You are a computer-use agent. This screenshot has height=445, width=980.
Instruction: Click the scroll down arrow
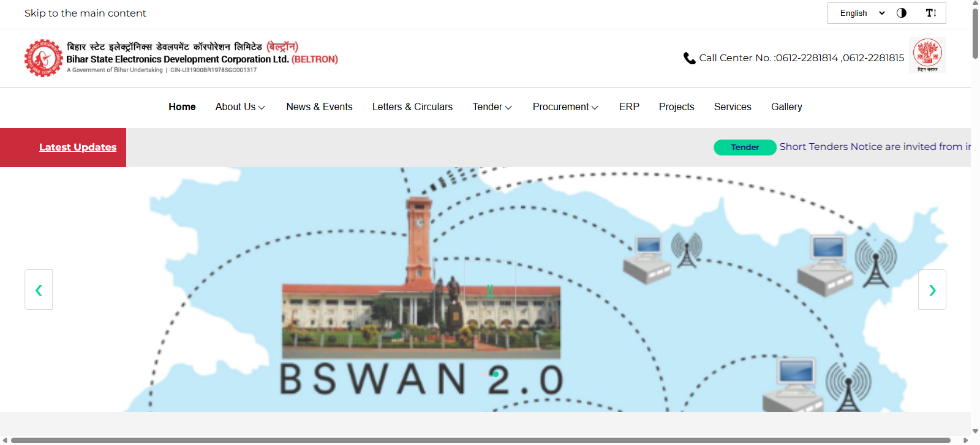(x=975, y=432)
